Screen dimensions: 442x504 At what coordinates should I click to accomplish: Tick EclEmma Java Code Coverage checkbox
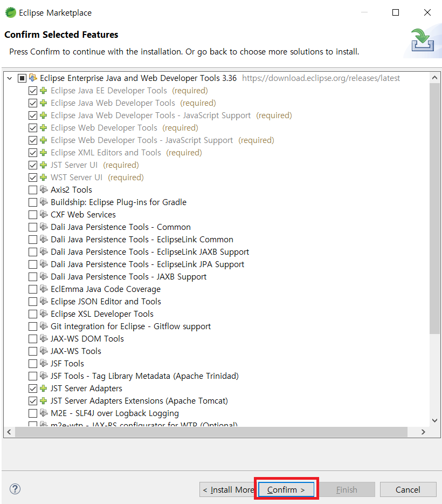click(x=33, y=289)
